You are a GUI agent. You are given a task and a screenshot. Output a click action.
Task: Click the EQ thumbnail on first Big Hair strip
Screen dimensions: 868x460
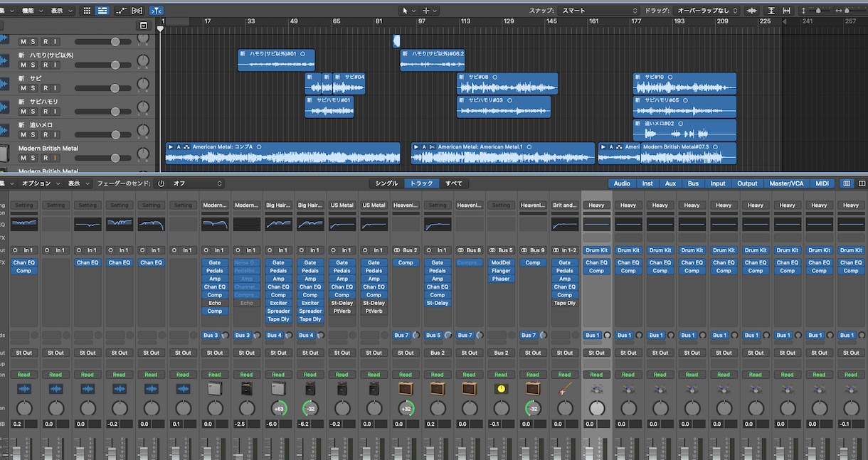pyautogui.click(x=278, y=224)
